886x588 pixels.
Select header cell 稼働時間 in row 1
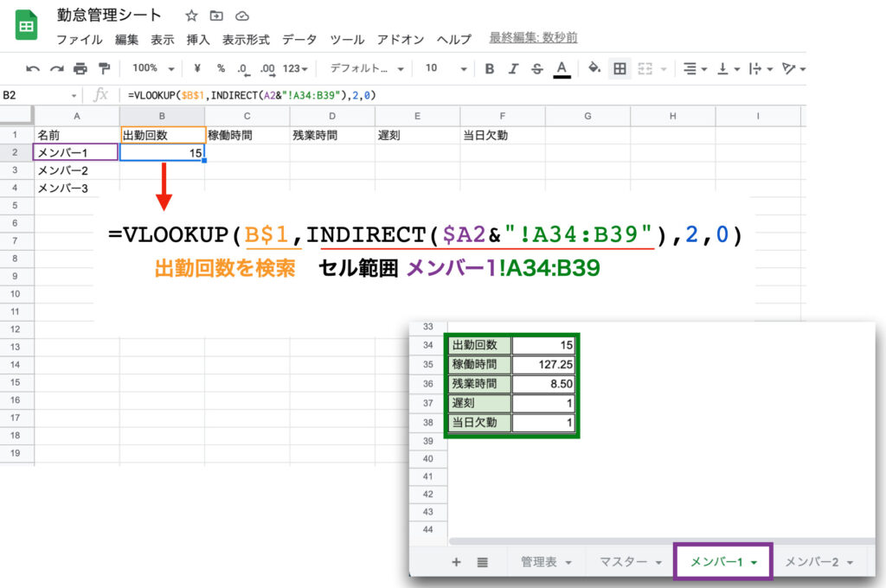(247, 135)
